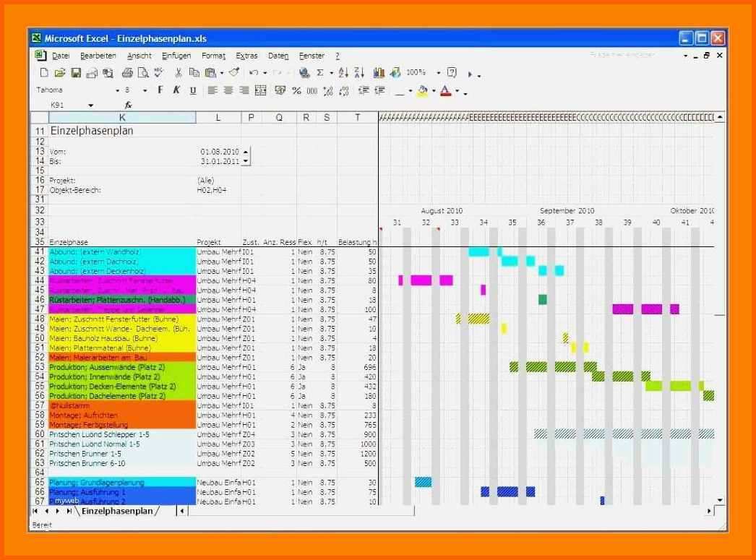Open the Borders dropdown arrow

pyautogui.click(x=410, y=90)
